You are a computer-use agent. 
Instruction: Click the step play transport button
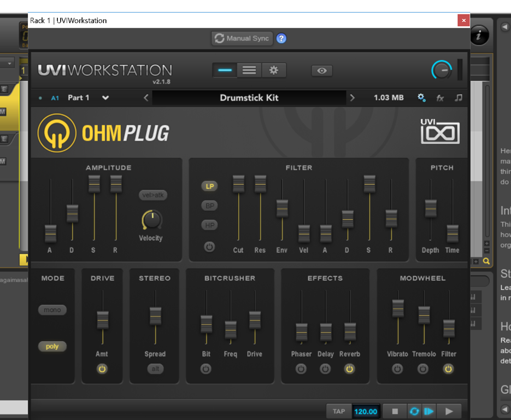tap(429, 411)
